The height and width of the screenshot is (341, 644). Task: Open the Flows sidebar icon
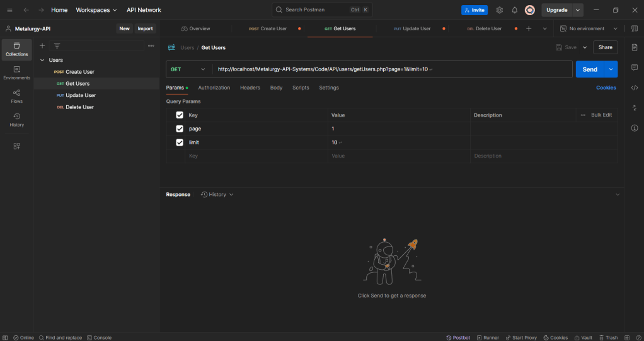click(x=17, y=96)
